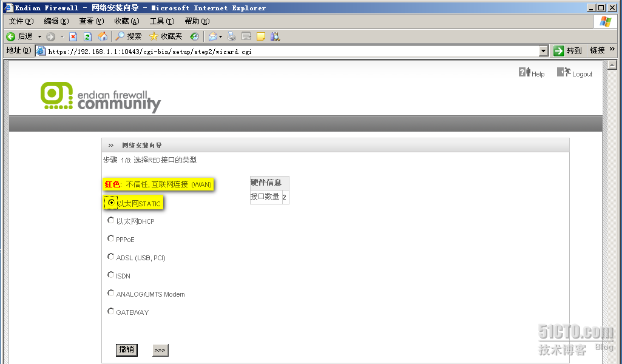Viewport: 622px width, 364px height.
Task: Click the Endian Firewall Community logo
Action: tap(100, 96)
